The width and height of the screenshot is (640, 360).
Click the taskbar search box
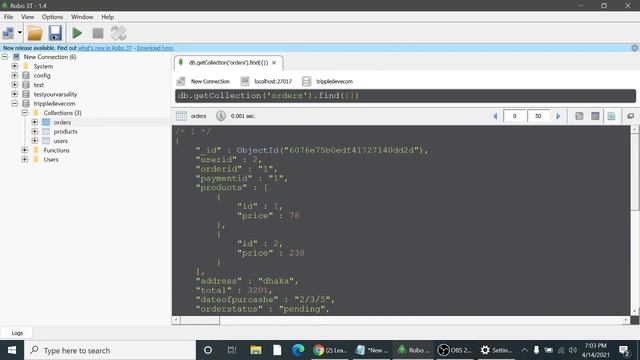tap(110, 350)
